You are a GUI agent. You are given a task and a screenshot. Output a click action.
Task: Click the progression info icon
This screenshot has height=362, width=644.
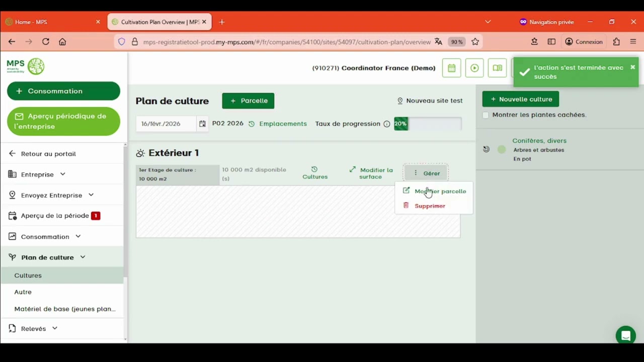tap(387, 124)
